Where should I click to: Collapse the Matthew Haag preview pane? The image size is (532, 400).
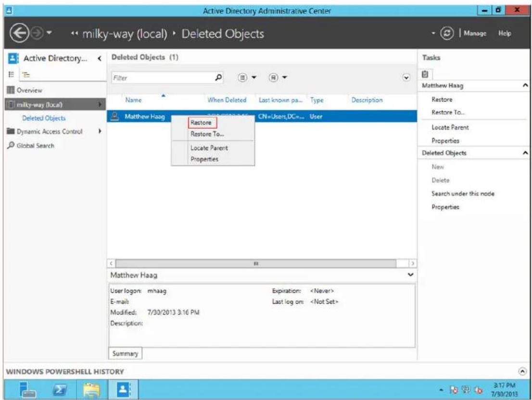pyautogui.click(x=410, y=275)
